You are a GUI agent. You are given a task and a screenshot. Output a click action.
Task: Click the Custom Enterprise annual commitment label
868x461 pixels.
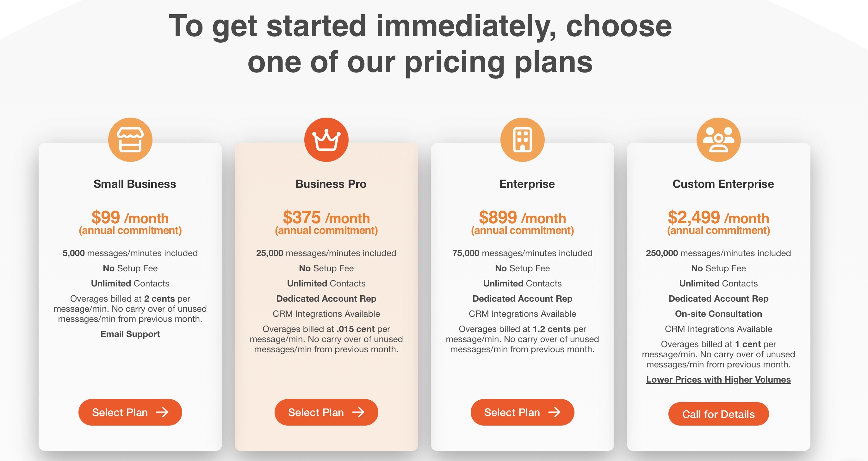point(719,231)
